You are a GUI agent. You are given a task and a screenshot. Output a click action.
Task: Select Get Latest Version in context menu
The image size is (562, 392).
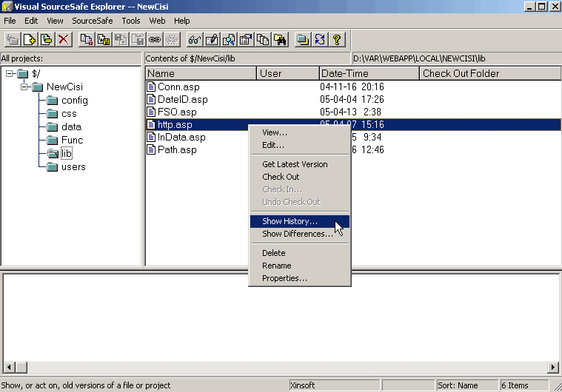(x=300, y=164)
